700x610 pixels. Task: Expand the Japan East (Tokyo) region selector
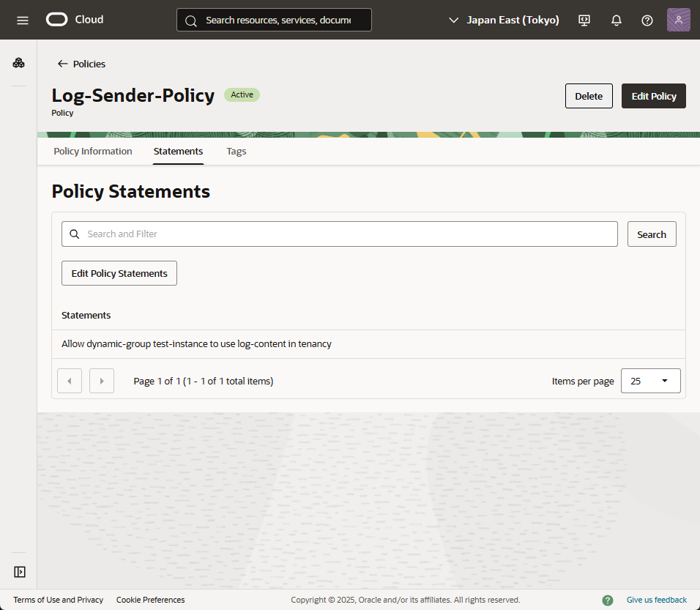(504, 20)
